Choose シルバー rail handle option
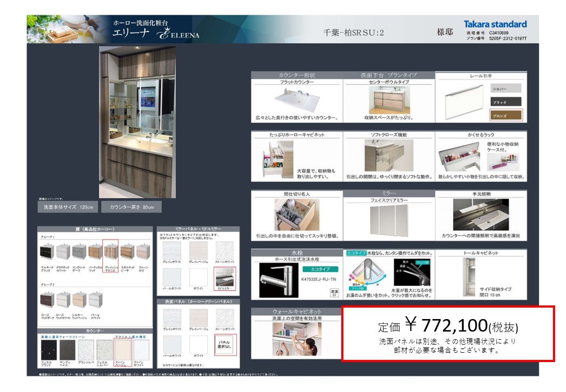This screenshot has width=566, height=392. click(x=506, y=88)
